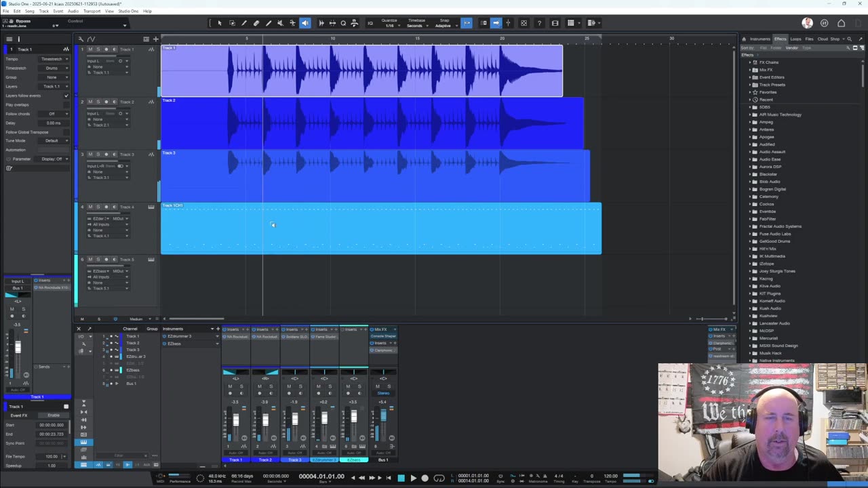Expand the Antares vendor folder

[x=750, y=129]
